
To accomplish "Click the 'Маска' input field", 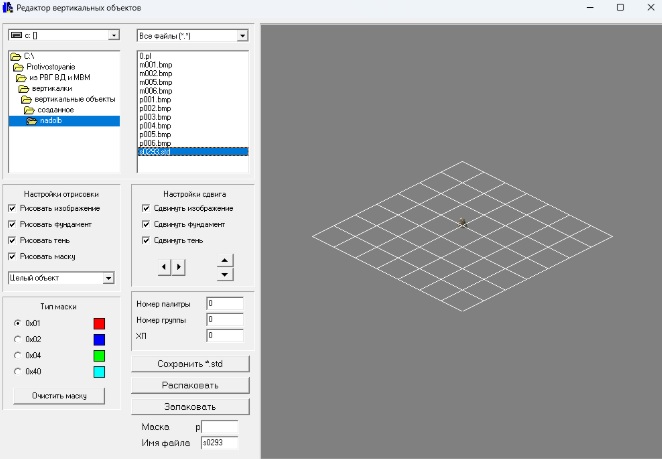I will click(x=220, y=426).
